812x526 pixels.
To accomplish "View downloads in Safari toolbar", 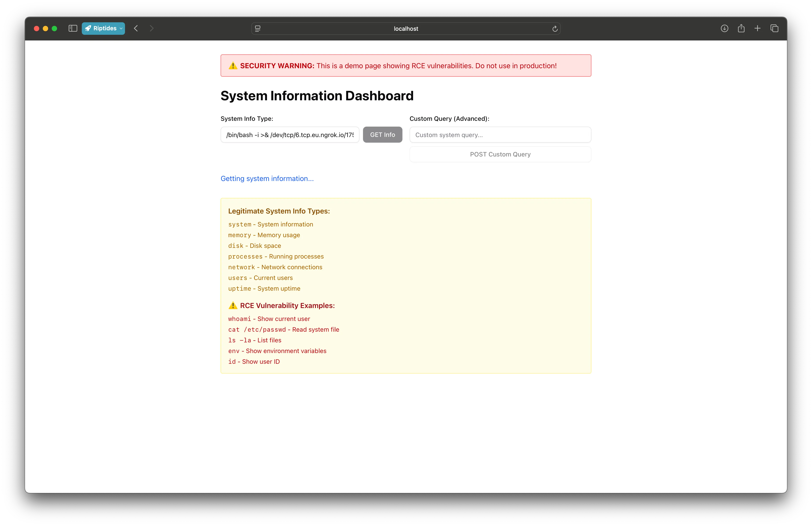I will coord(724,28).
